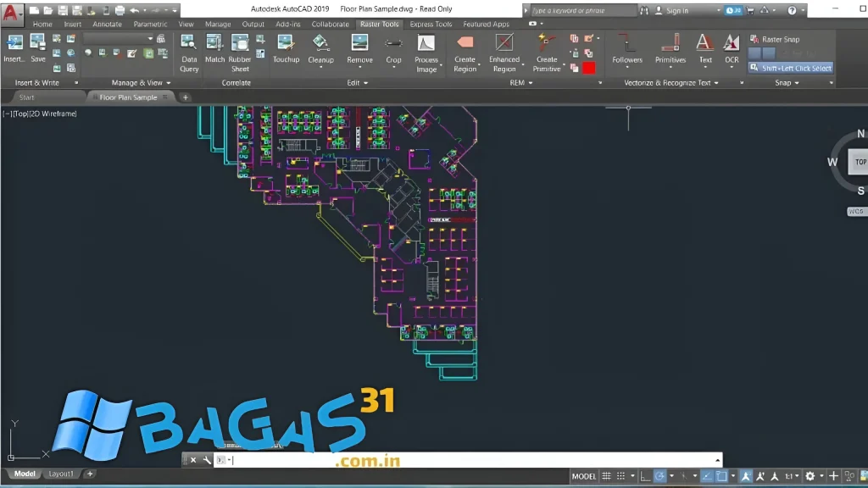Select the Match correlate tool
The width and height of the screenshot is (868, 488).
pyautogui.click(x=214, y=48)
